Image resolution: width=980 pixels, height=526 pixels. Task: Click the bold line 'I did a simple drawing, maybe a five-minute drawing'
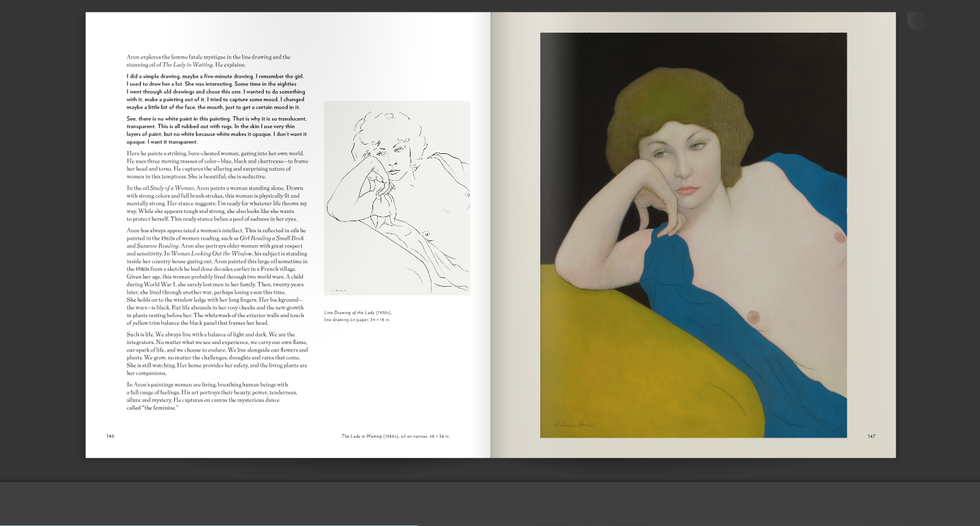(215, 76)
